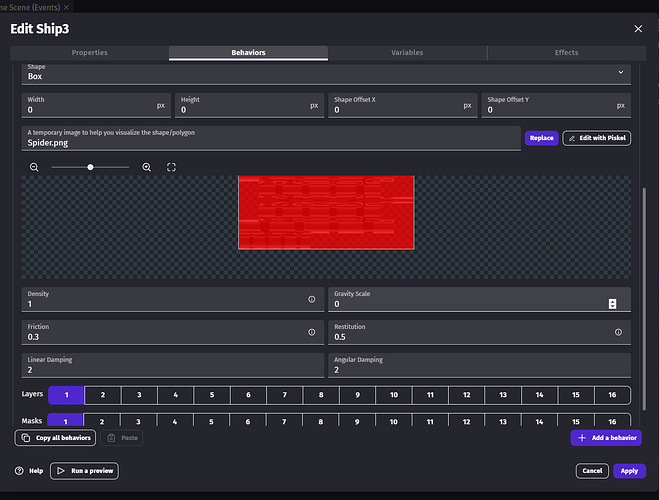Screen dimensions: 659x500
Task: Click the Linear Damping field
Action: pyautogui.click(x=173, y=365)
